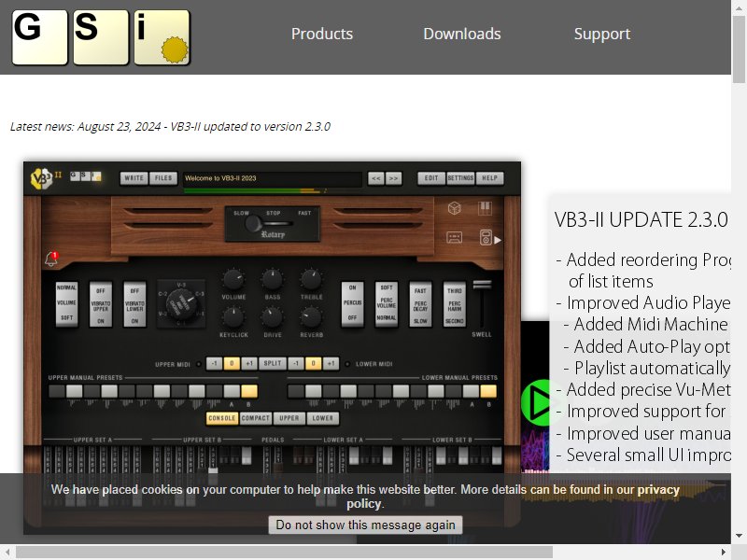The width and height of the screenshot is (747, 560).
Task: Open the HELP page in the plugin
Action: point(489,178)
